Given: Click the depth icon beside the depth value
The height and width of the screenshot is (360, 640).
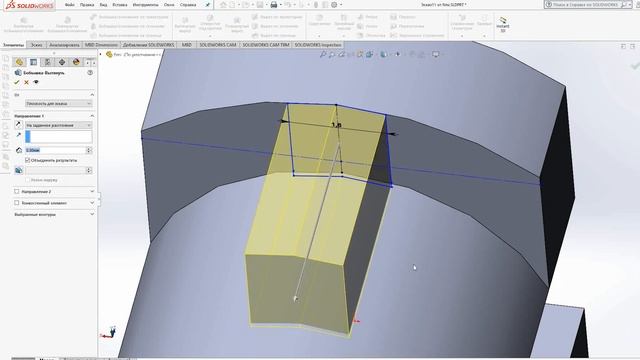Looking at the screenshot, I should (x=19, y=150).
